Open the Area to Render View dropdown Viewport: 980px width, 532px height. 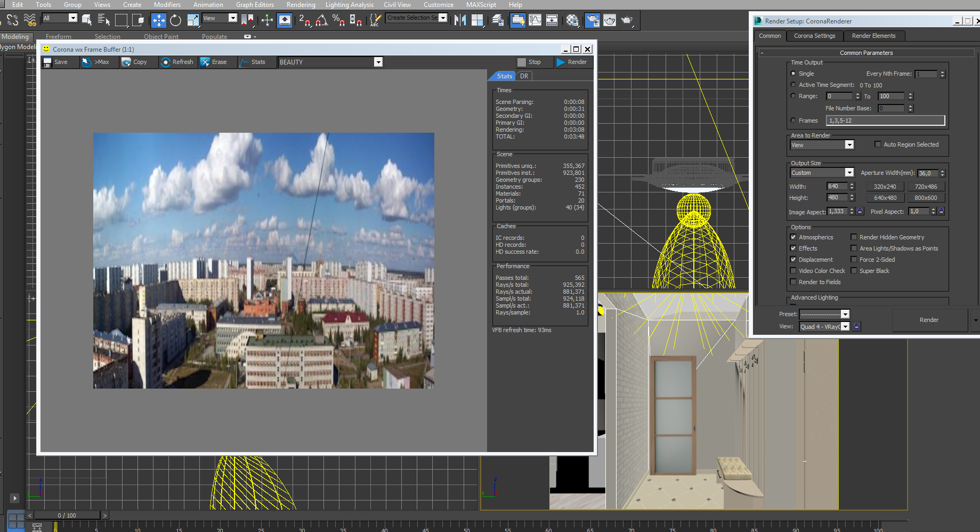(849, 145)
